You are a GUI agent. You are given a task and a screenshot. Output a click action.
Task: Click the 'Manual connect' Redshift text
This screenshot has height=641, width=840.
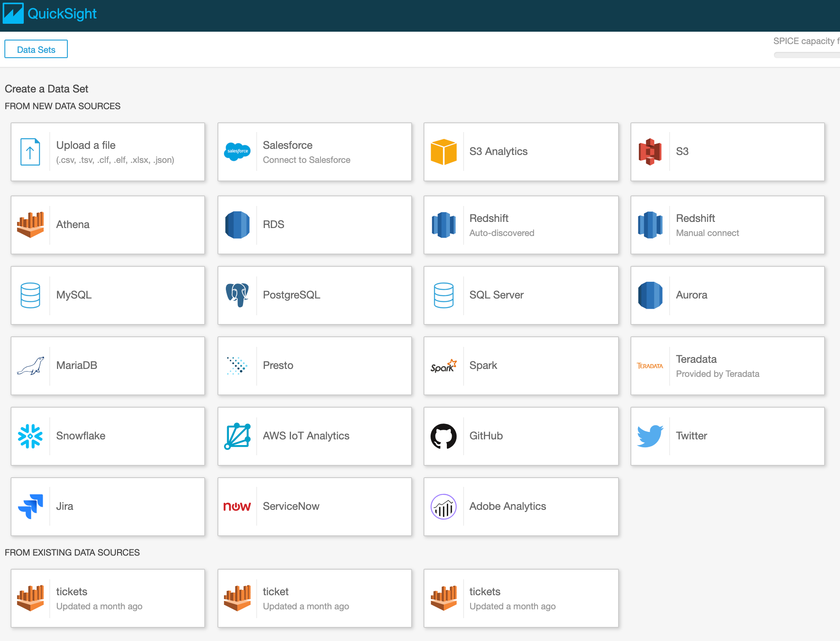[x=707, y=233]
